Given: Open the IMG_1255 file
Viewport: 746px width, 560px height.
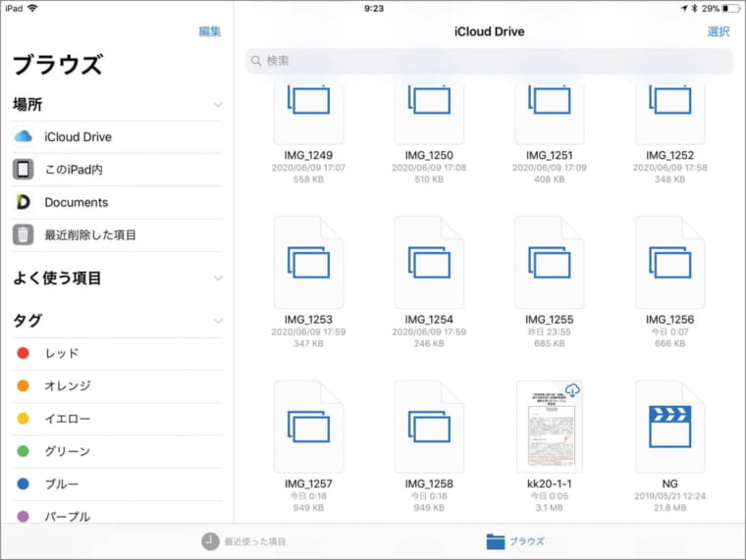Looking at the screenshot, I should (550, 262).
